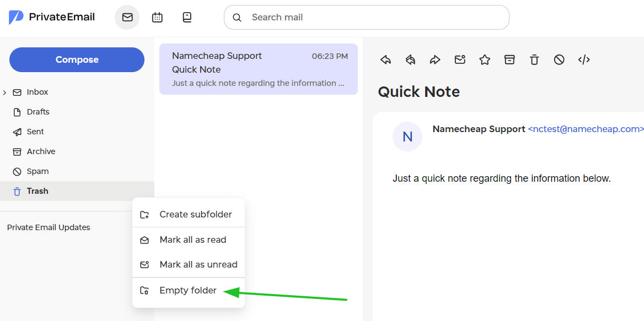The width and height of the screenshot is (644, 321).
Task: Click the Quick Note subject heading
Action: pos(418,91)
